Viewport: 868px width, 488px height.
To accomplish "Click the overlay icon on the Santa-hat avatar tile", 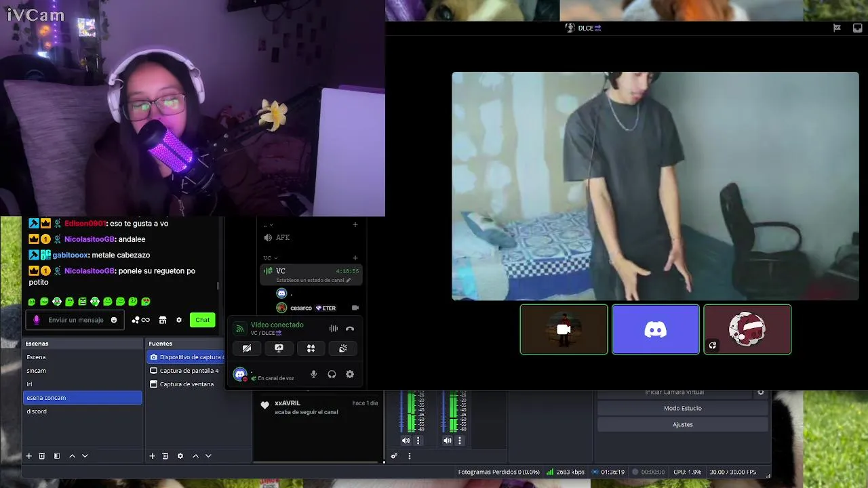I will tap(713, 346).
